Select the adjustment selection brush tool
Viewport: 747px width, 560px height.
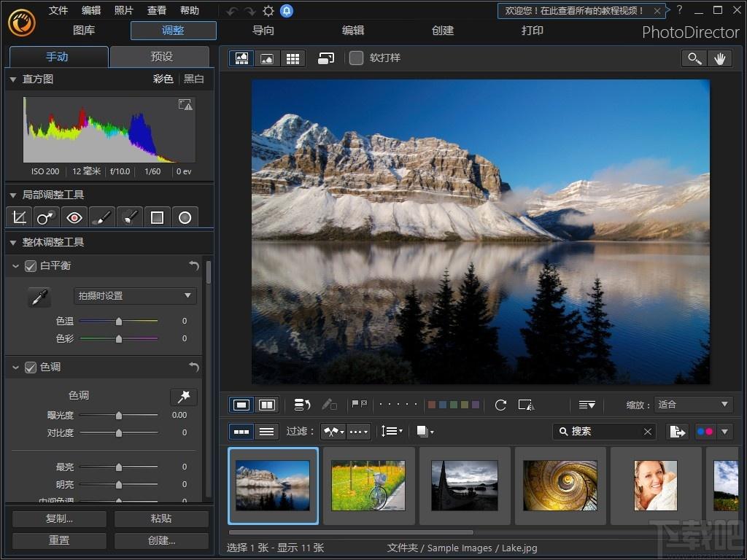[x=130, y=217]
